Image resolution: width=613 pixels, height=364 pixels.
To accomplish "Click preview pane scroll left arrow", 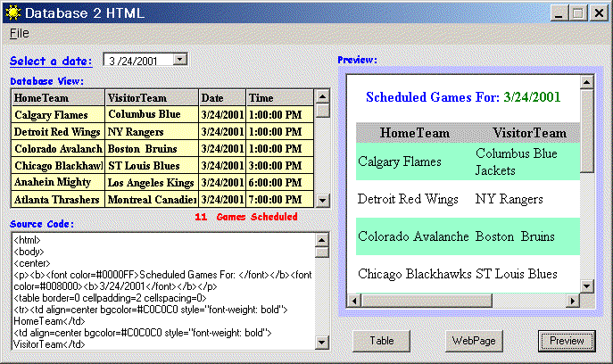I will (x=354, y=301).
